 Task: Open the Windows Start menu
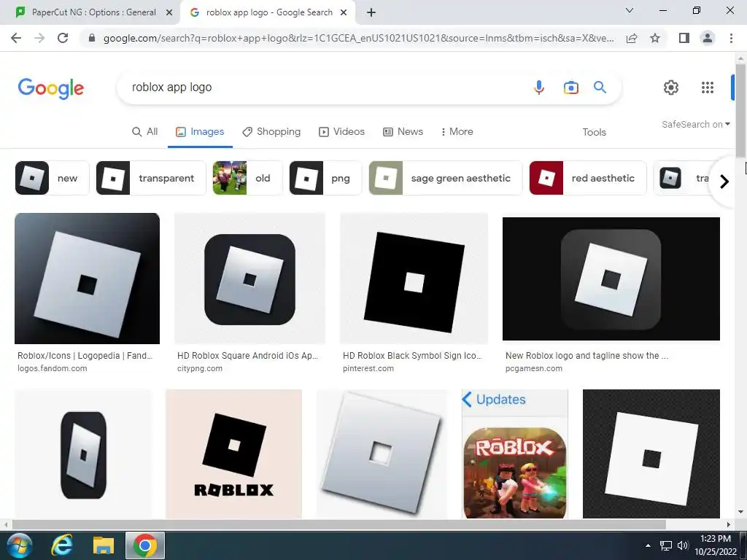pos(20,545)
